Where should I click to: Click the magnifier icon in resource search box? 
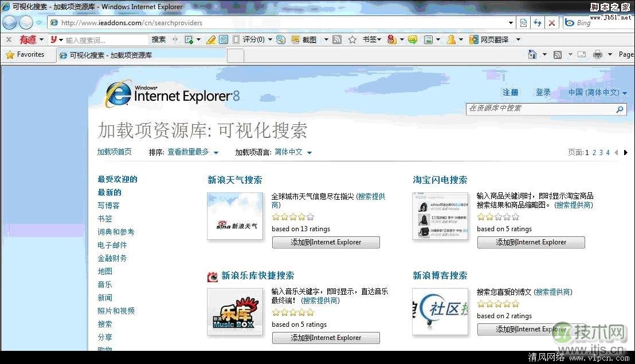tap(620, 109)
